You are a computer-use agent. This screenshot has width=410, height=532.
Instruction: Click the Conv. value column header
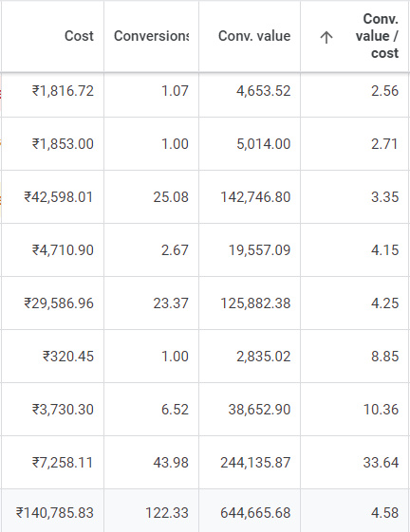coord(254,36)
